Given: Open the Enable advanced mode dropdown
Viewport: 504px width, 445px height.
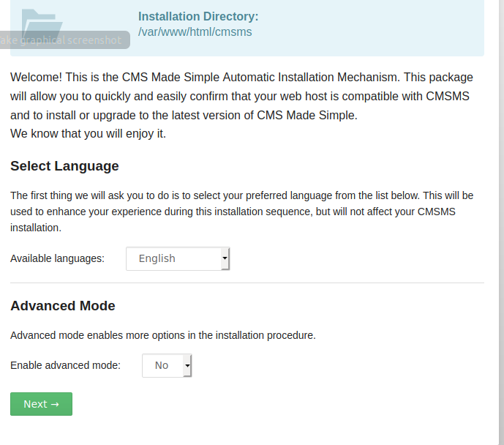Looking at the screenshot, I should 167,365.
